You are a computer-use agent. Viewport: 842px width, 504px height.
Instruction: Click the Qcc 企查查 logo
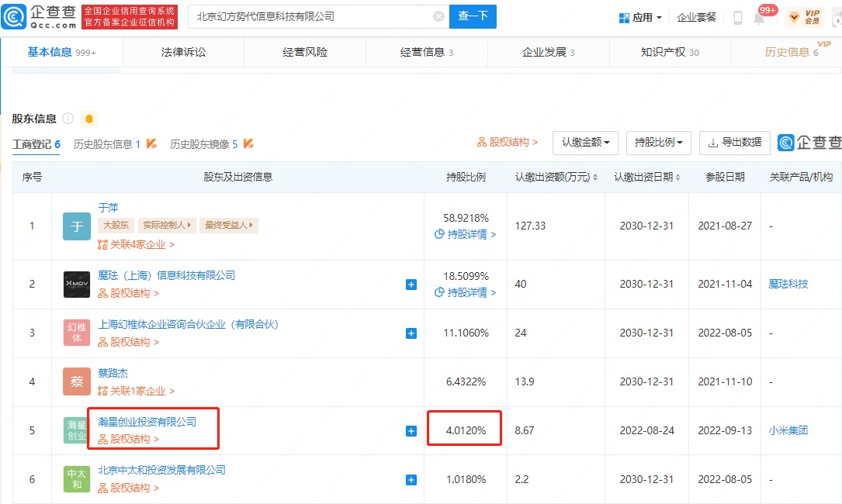point(40,16)
